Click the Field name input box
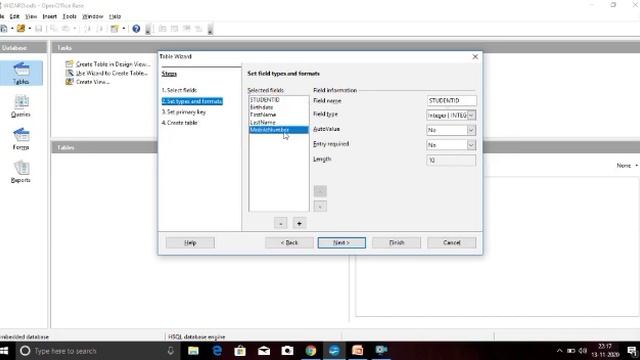The image size is (640, 360). [451, 100]
